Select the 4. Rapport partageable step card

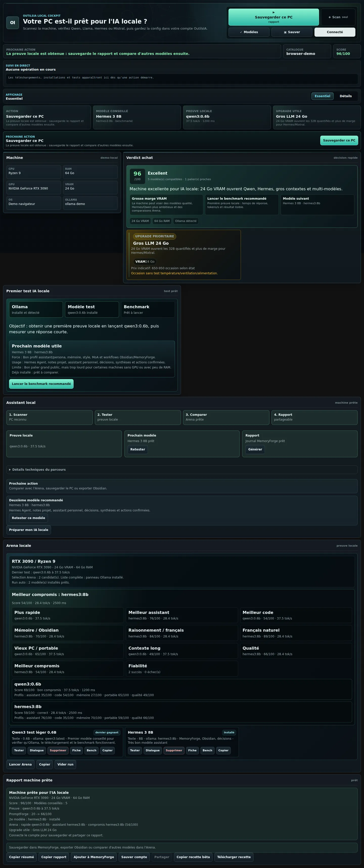pyautogui.click(x=314, y=417)
